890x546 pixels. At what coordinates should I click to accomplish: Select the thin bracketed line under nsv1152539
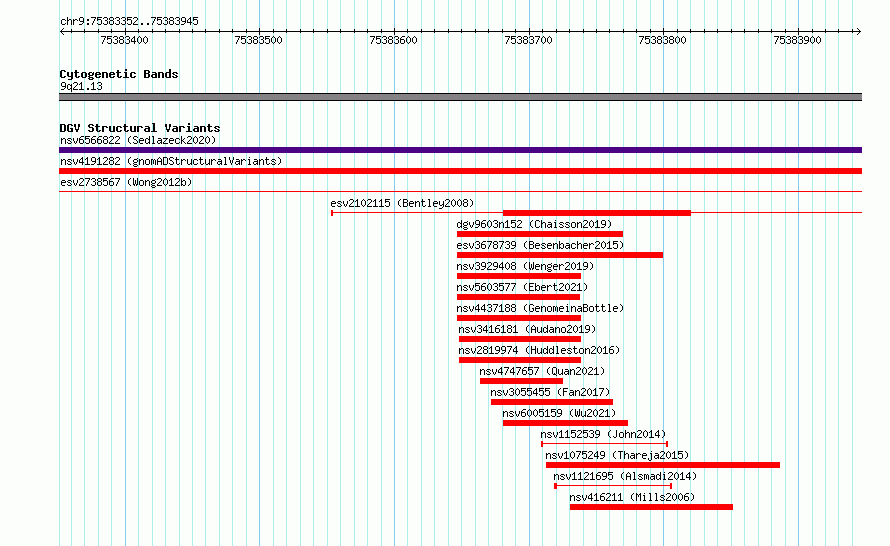coord(604,444)
